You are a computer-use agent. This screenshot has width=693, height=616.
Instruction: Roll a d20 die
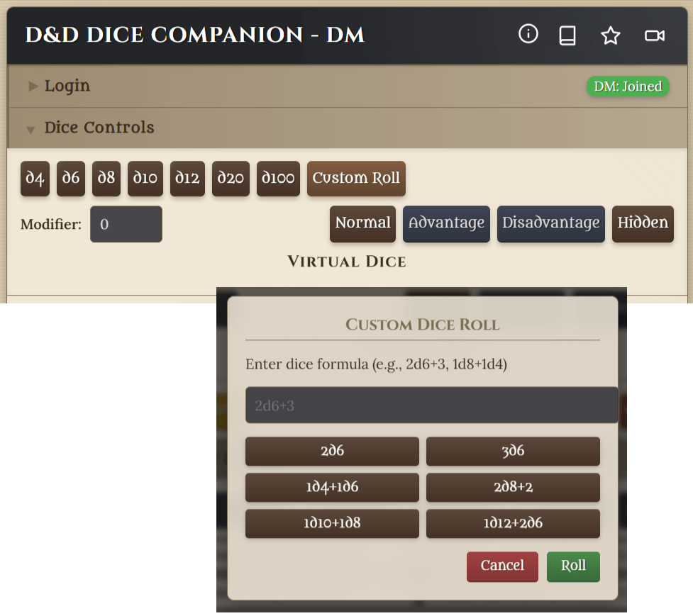(231, 178)
